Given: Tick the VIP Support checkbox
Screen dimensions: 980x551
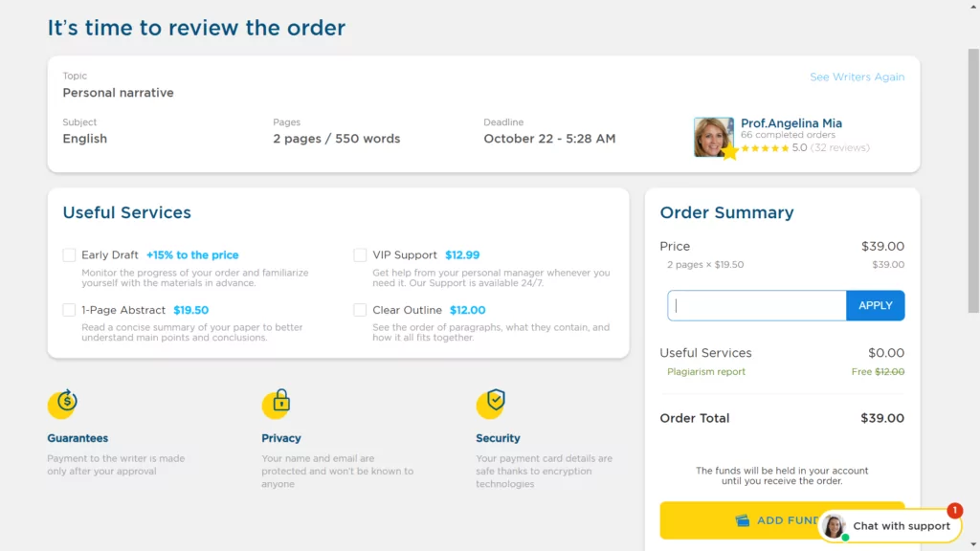Looking at the screenshot, I should click(x=360, y=254).
